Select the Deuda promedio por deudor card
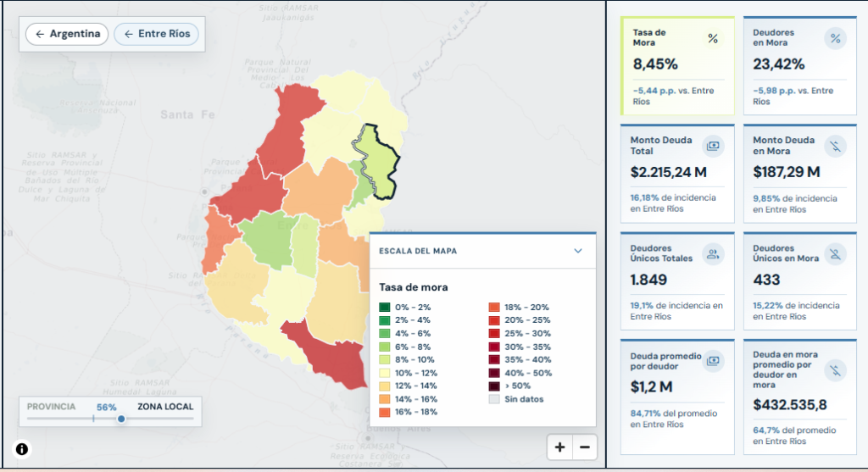 pyautogui.click(x=677, y=397)
